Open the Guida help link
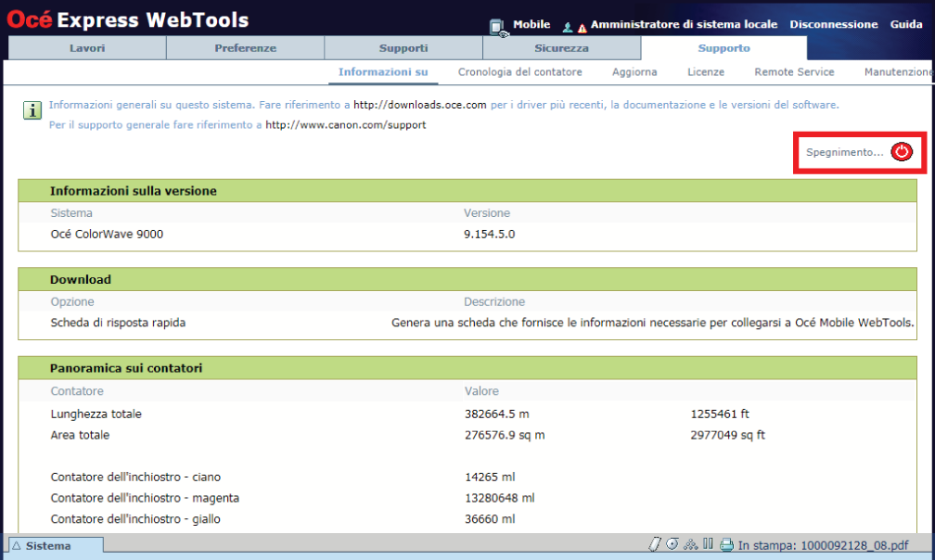 906,24
